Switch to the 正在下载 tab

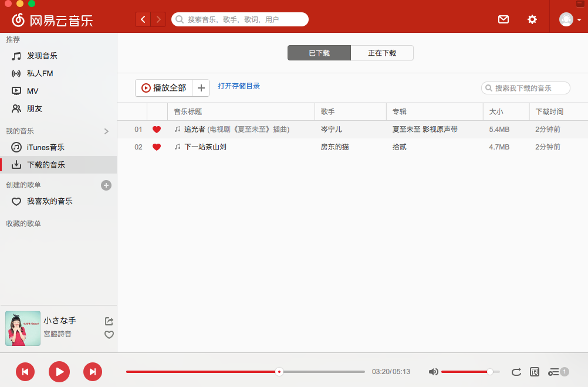382,53
